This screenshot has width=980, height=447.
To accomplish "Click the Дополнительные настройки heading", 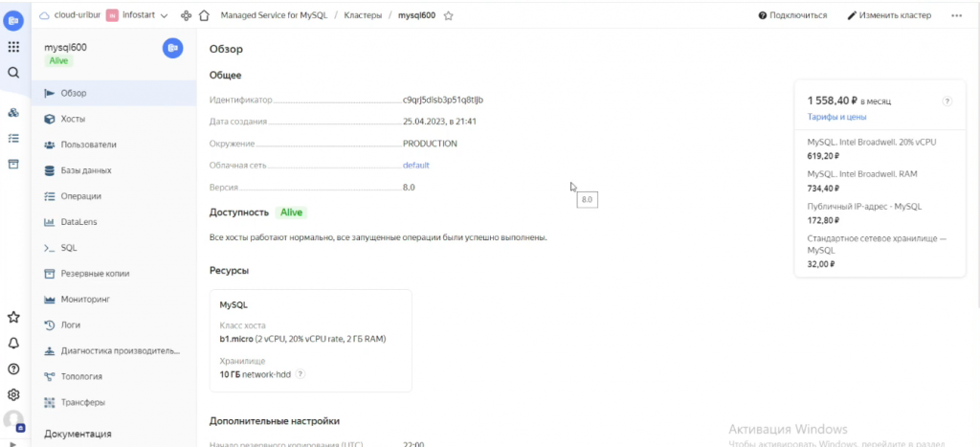I will click(x=275, y=421).
